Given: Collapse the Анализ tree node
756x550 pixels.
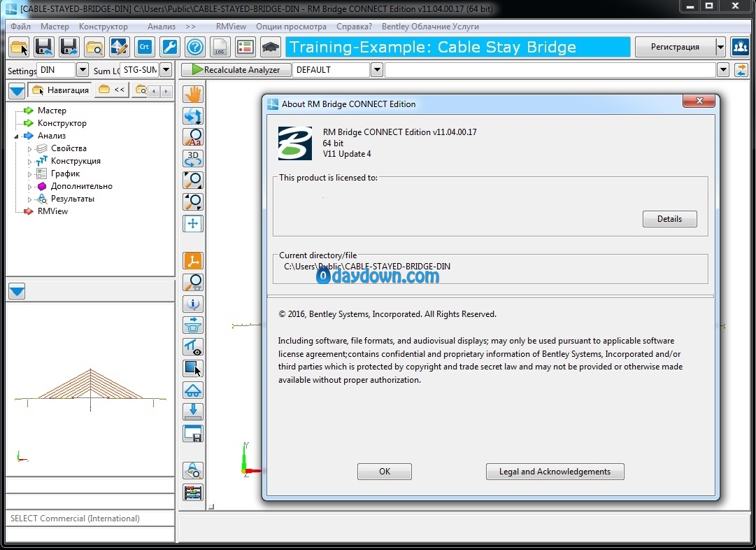Looking at the screenshot, I should [x=16, y=136].
